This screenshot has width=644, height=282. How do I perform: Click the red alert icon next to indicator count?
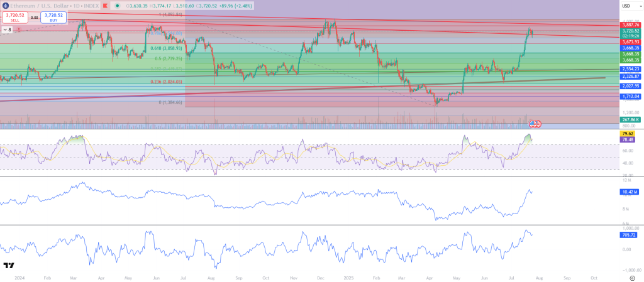(x=19, y=30)
